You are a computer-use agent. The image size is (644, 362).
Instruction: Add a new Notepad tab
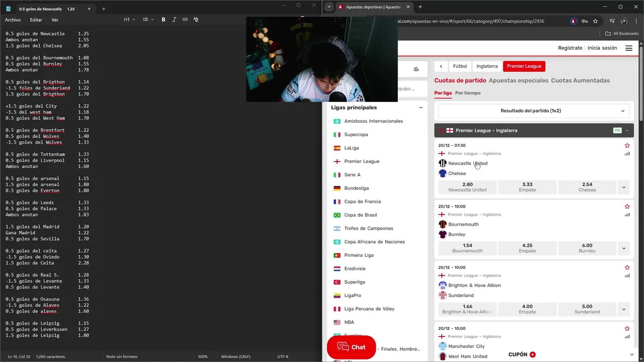tap(104, 9)
